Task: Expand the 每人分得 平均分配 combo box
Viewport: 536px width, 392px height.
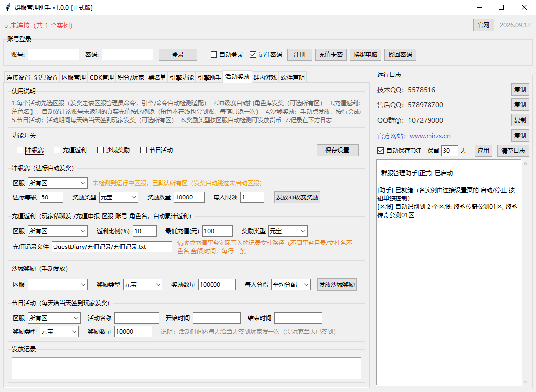Action: click(x=291, y=285)
